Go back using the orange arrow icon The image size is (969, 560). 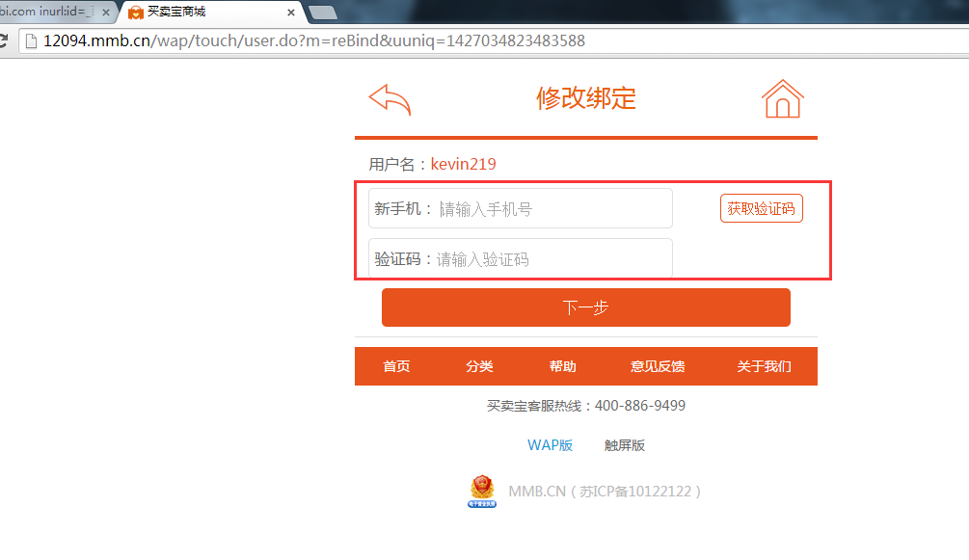(390, 99)
